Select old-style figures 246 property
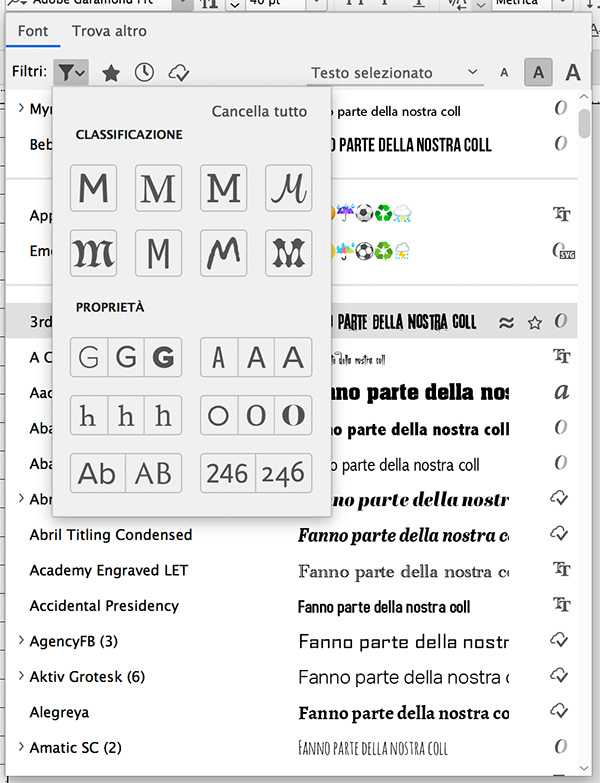600x783 pixels. [284, 473]
